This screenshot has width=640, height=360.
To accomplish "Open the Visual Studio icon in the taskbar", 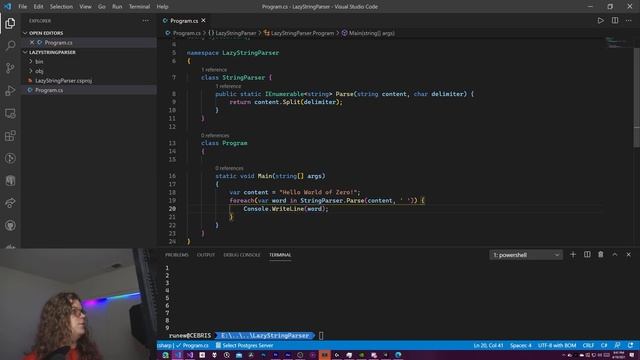I will [x=190, y=355].
